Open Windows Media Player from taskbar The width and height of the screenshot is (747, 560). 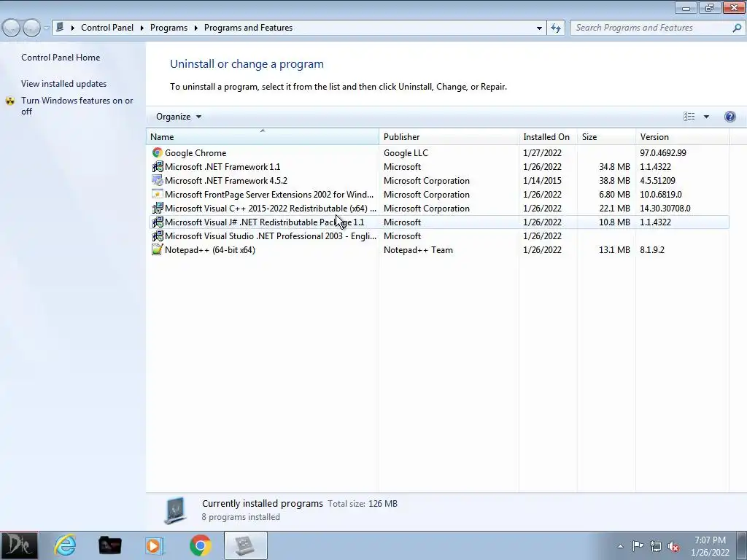click(x=155, y=545)
